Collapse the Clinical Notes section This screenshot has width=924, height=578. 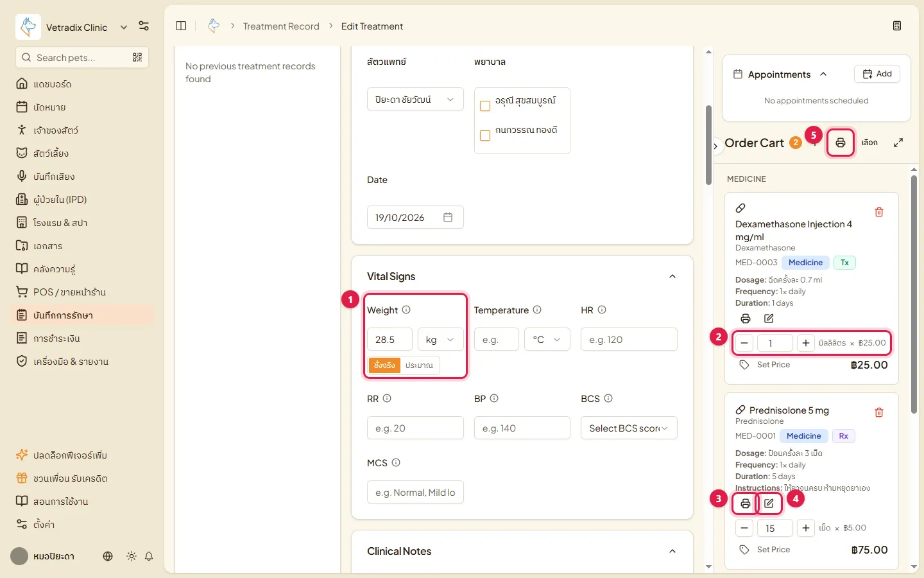[x=672, y=551]
